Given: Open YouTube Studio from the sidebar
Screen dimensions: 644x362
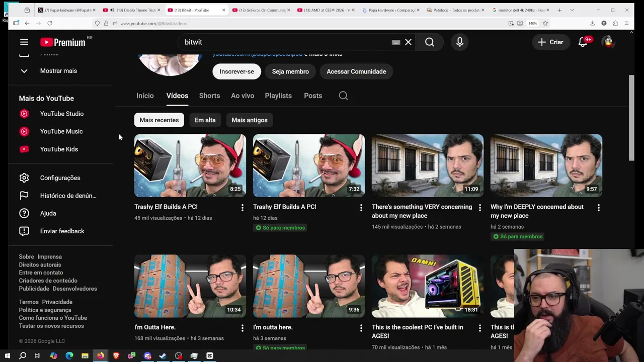Looking at the screenshot, I should [60, 114].
